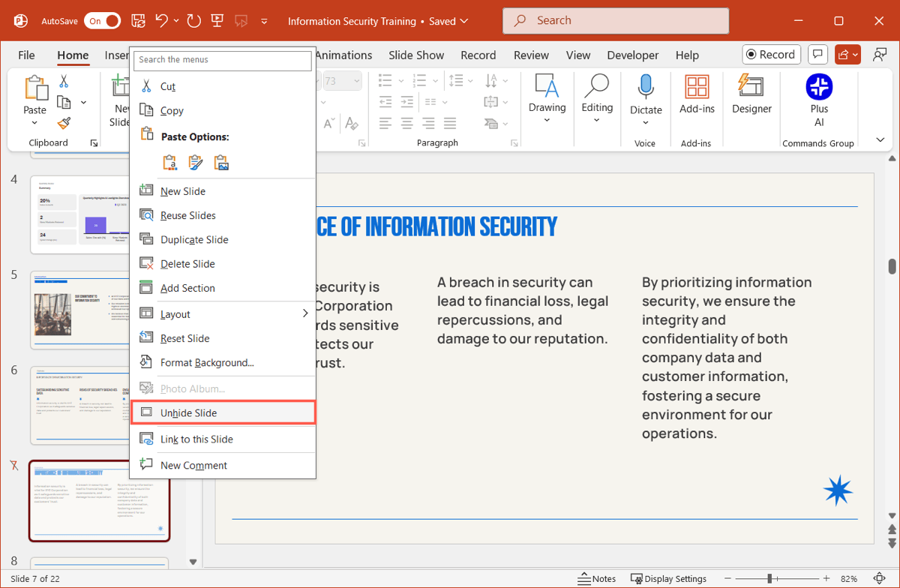Click the zoom slider in status bar
This screenshot has width=900, height=588.
[769, 578]
